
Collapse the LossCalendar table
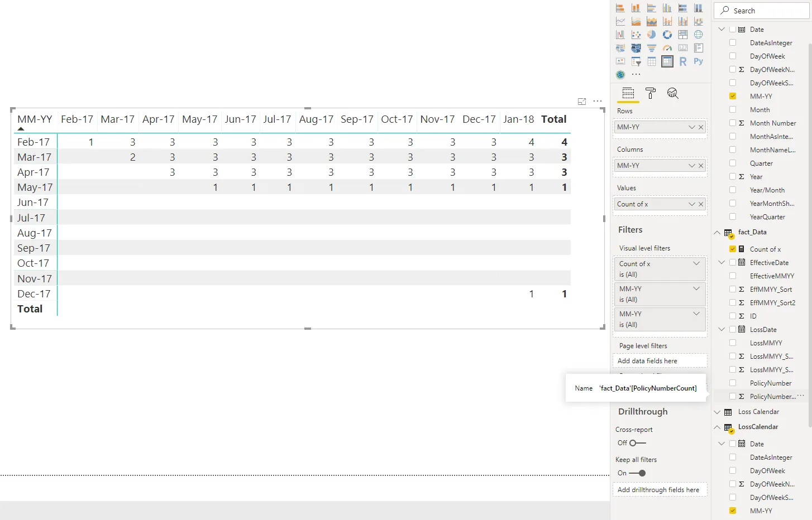(x=717, y=427)
